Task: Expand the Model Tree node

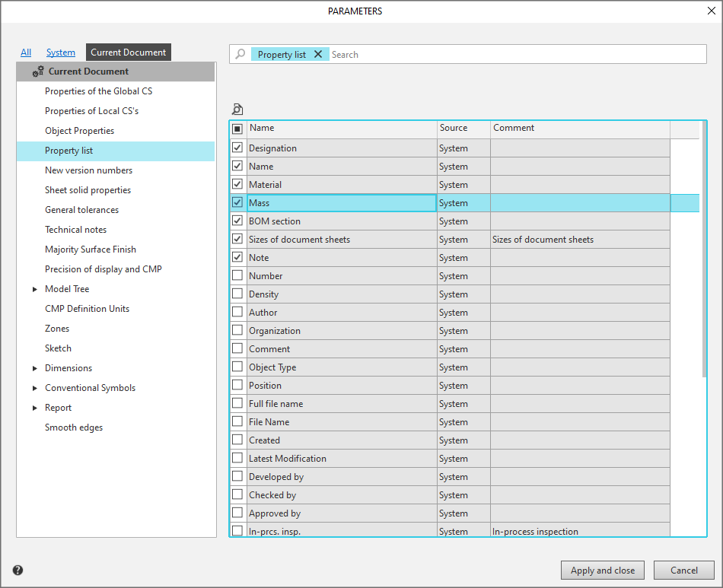Action: point(35,289)
